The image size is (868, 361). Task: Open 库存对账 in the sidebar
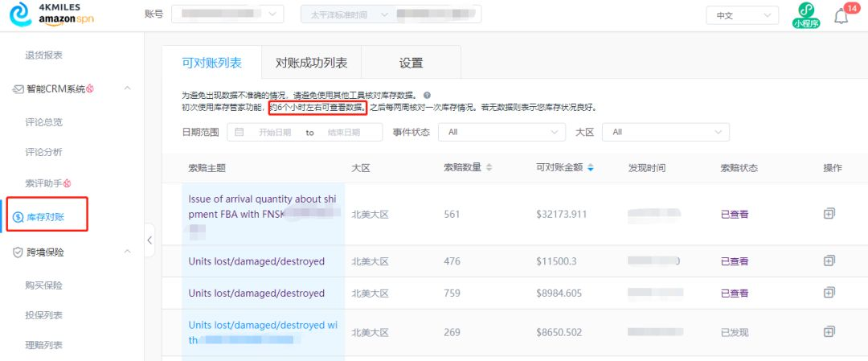[47, 217]
